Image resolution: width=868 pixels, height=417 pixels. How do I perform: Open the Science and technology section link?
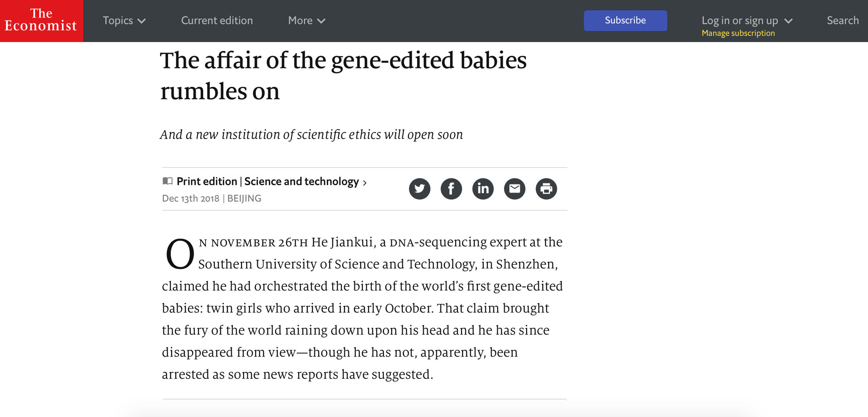pos(301,181)
